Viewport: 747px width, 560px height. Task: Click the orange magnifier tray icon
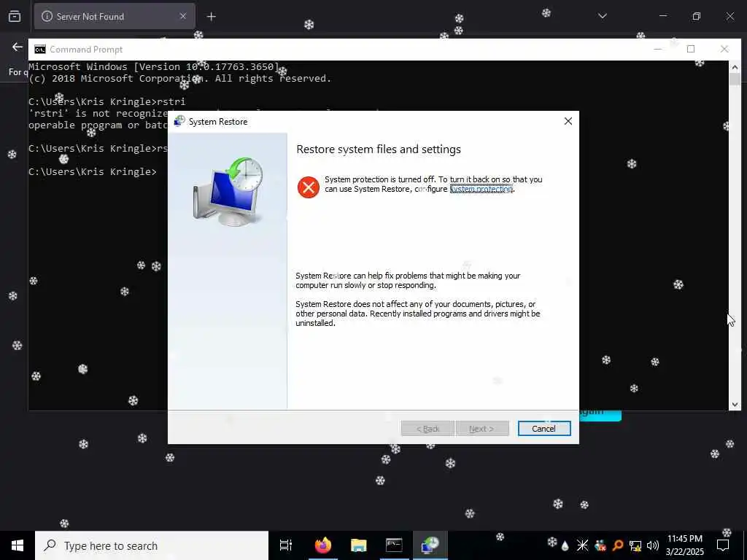tap(618, 545)
